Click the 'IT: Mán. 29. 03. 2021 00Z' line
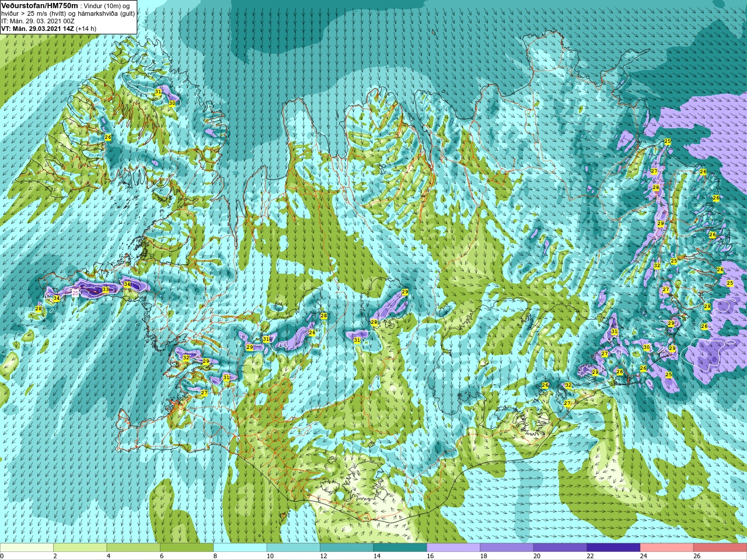The height and width of the screenshot is (560, 747). [x=38, y=21]
